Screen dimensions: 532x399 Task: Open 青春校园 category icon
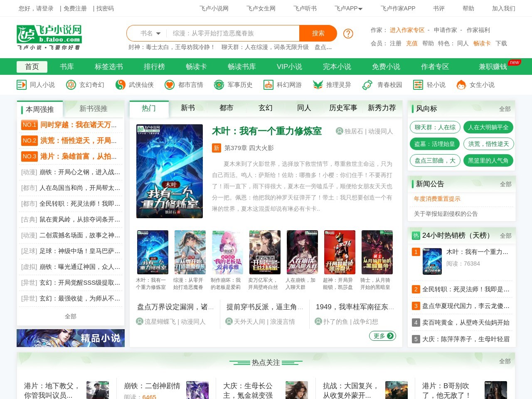pyautogui.click(x=367, y=85)
